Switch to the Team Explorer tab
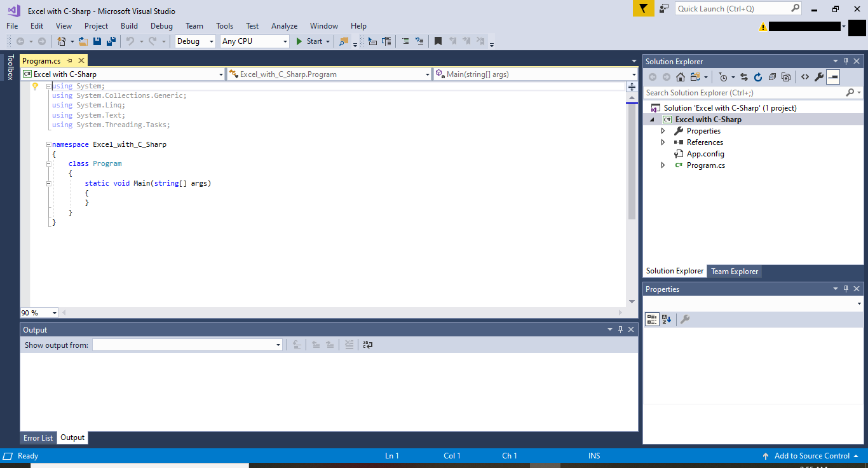Image resolution: width=868 pixels, height=468 pixels. pos(734,272)
